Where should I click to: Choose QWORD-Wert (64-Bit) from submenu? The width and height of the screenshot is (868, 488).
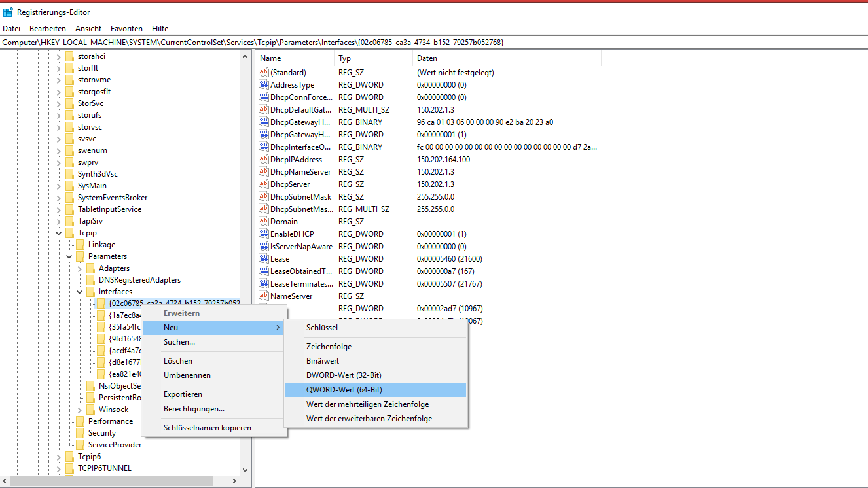pyautogui.click(x=344, y=390)
